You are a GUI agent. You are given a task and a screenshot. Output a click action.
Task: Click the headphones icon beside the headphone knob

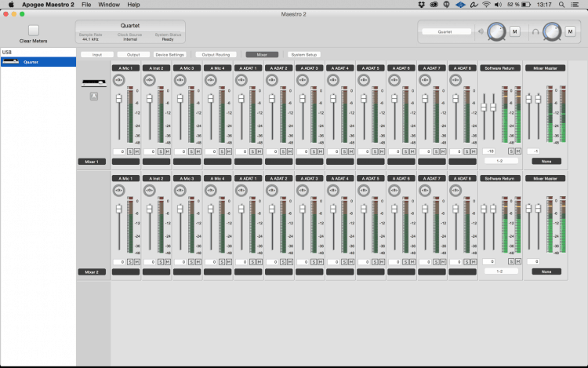tap(535, 32)
